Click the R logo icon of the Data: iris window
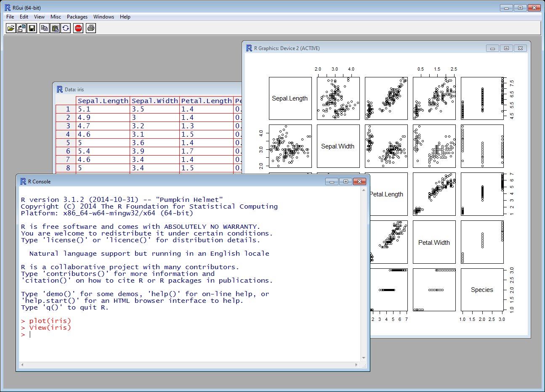The width and height of the screenshot is (545, 392). 60,89
